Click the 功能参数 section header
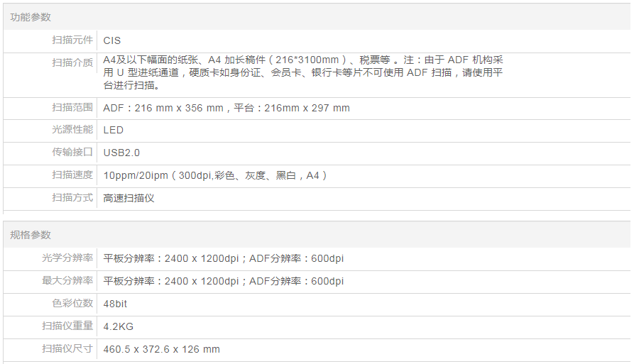Screen dimensions: 634x364 31,17
